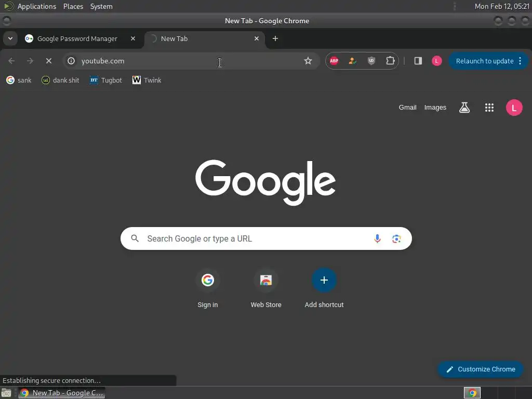The width and height of the screenshot is (532, 399).
Task: Click the clock showing Mon Feb 12
Action: click(x=502, y=6)
